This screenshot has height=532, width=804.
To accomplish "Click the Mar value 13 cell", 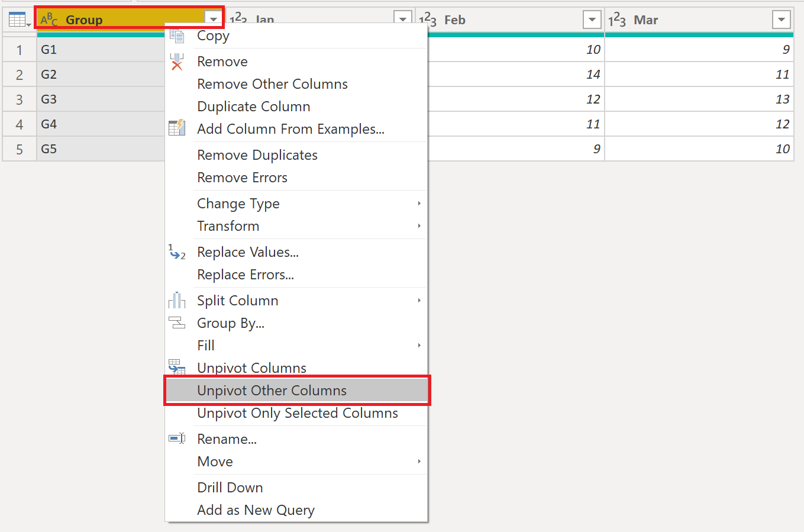I will (x=699, y=99).
